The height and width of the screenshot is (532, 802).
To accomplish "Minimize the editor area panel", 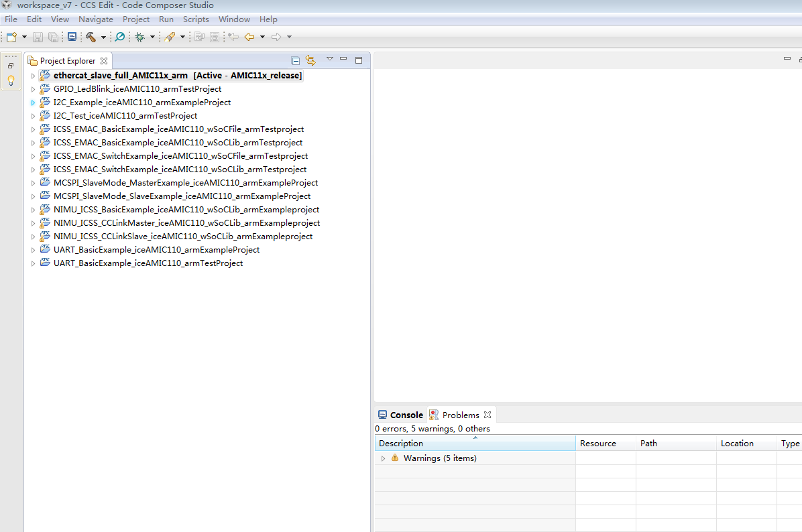I will tap(787, 59).
